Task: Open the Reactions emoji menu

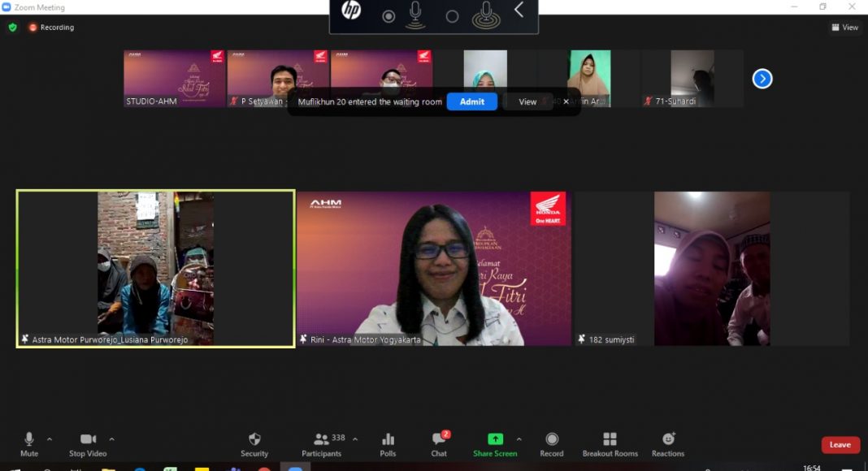Action: 668,439
